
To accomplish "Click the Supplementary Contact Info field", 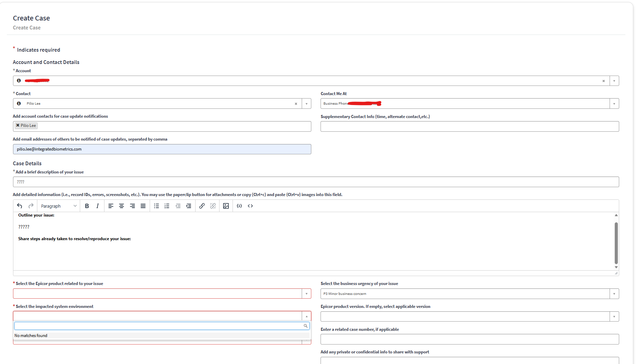I will coord(470,127).
